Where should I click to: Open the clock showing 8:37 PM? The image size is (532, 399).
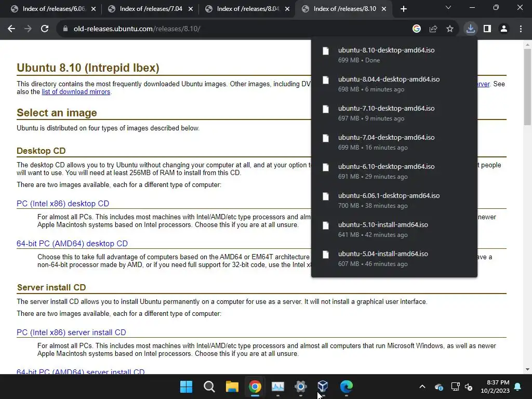click(495, 387)
